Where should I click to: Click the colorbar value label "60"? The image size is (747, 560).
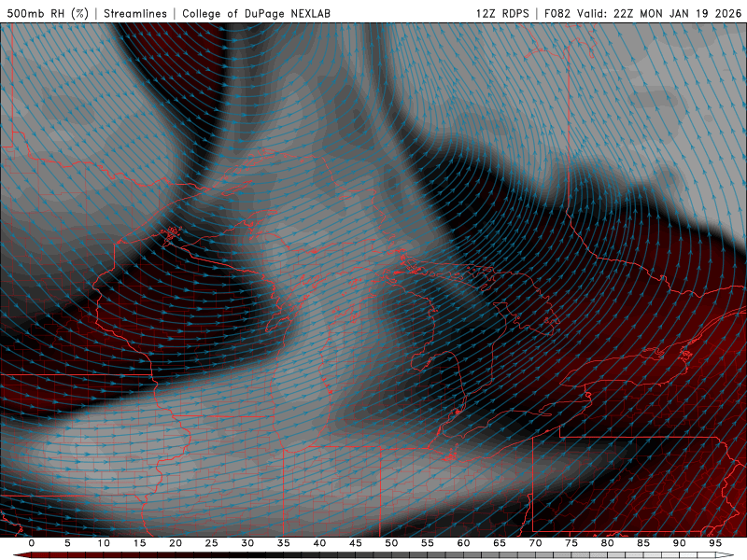click(x=463, y=543)
